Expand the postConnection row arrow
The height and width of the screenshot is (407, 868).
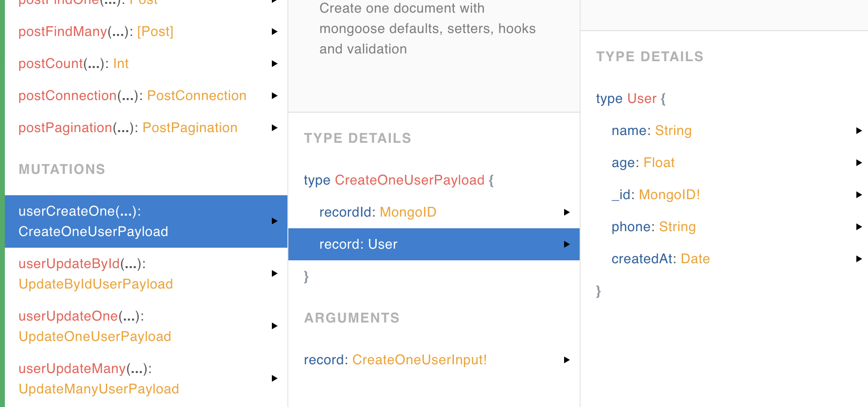click(x=275, y=96)
